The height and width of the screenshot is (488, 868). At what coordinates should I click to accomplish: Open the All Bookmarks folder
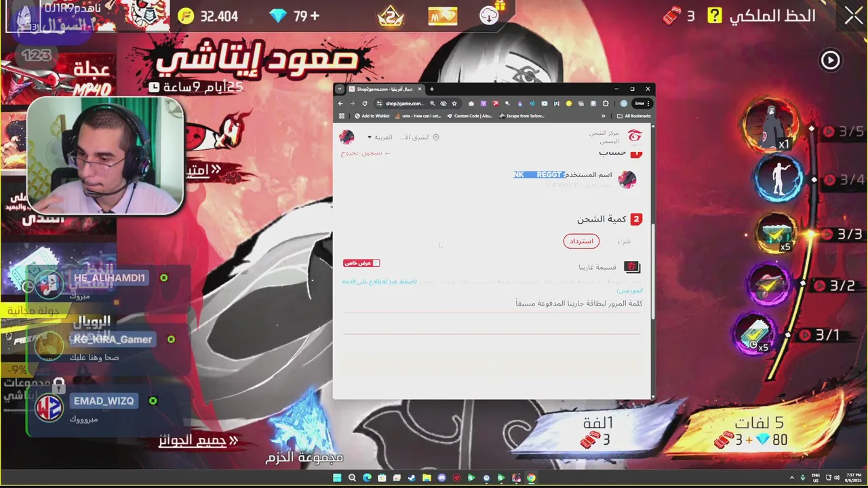point(634,116)
